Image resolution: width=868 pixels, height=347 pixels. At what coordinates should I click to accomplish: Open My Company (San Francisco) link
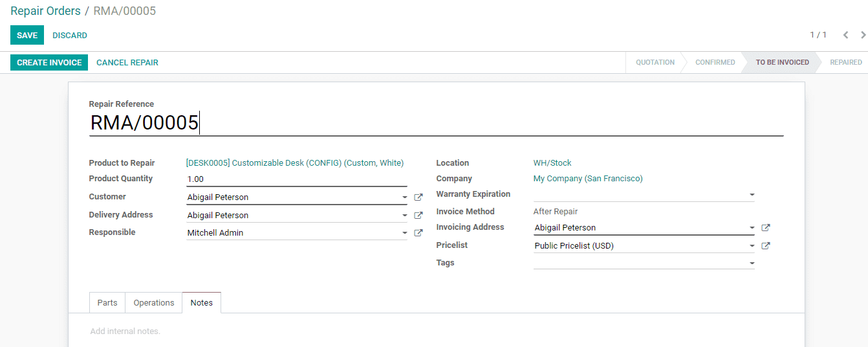click(588, 179)
